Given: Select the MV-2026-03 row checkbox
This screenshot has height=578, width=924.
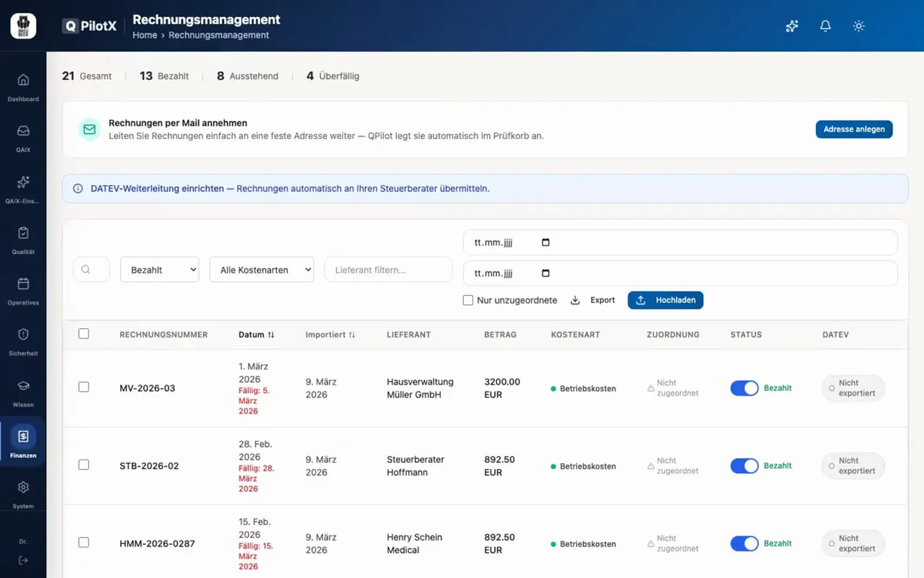Looking at the screenshot, I should click(x=84, y=387).
